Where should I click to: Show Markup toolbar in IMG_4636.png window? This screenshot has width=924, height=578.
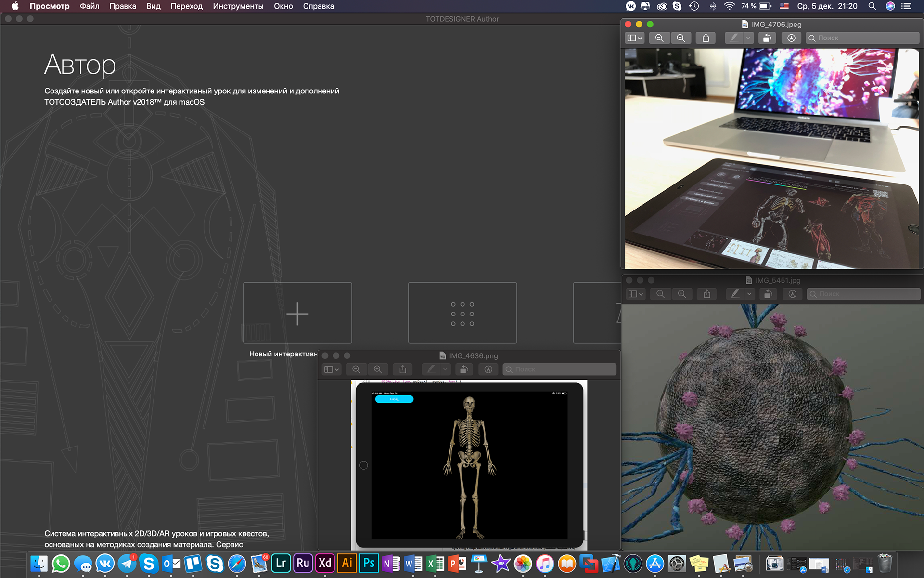pos(488,369)
